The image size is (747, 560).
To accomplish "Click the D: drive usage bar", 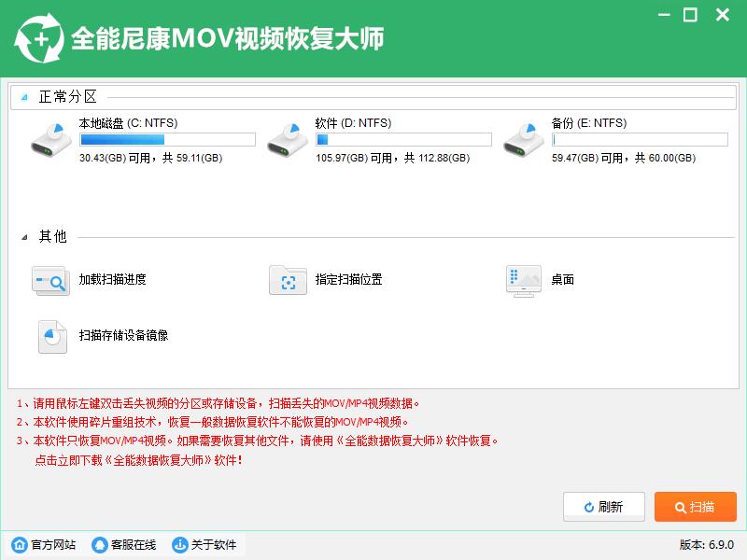I will pyautogui.click(x=403, y=139).
